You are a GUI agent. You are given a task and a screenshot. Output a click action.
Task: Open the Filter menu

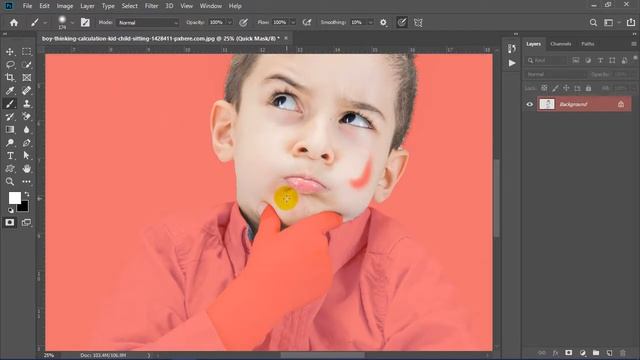coord(151,6)
